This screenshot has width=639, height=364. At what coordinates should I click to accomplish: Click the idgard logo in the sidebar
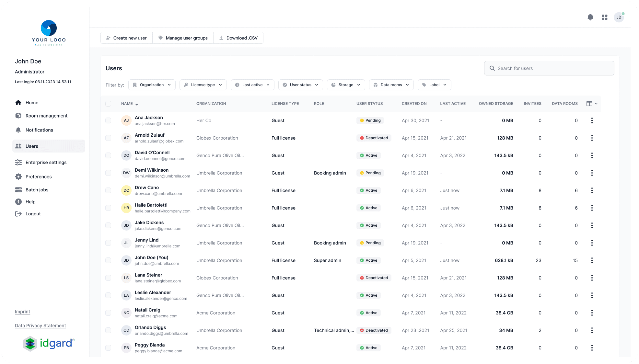coord(49,343)
